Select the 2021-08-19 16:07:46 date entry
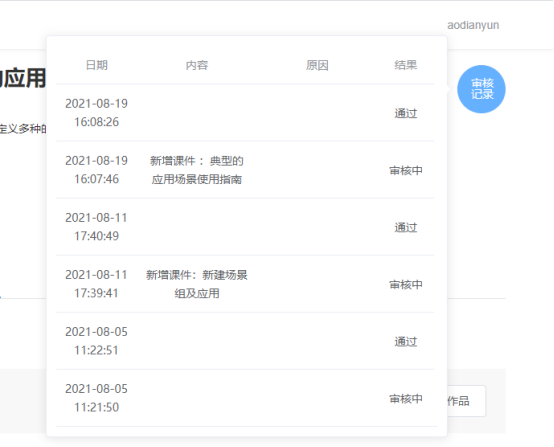 tap(96, 170)
